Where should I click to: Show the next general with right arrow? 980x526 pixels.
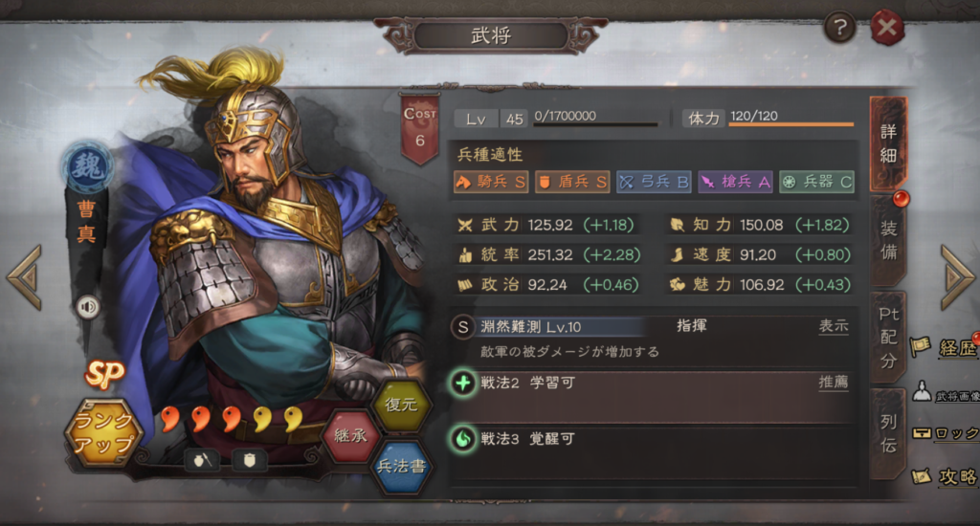956,276
